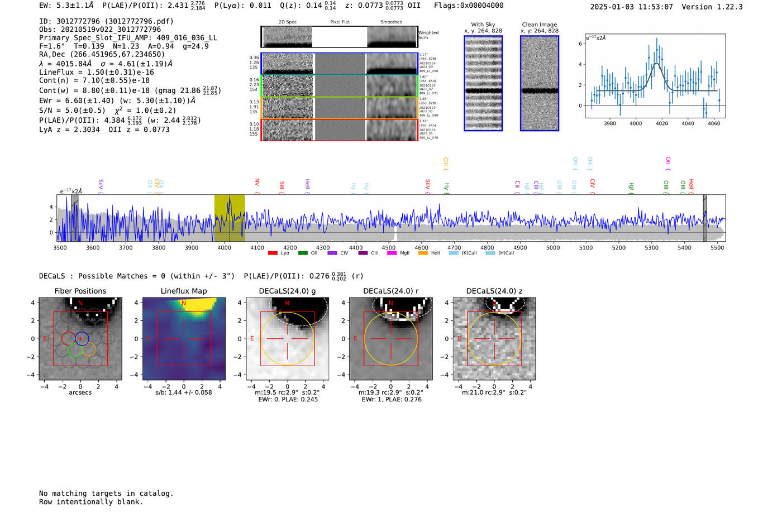The height and width of the screenshot is (532, 782).
Task: Click the green fiber circle in Fiber Positions
Action: [x=74, y=350]
